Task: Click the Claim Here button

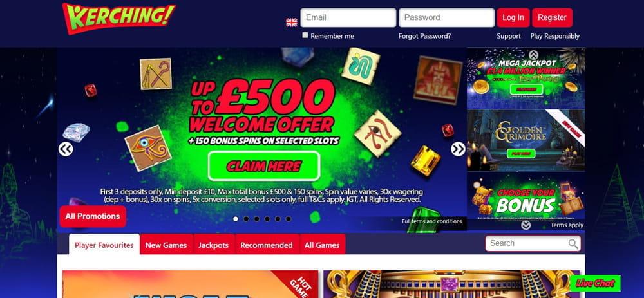Action: coord(263,166)
